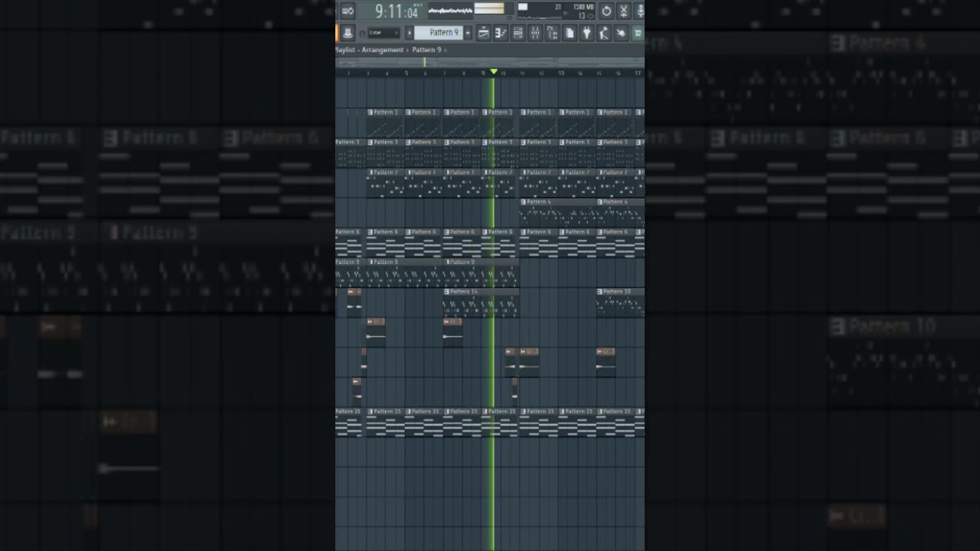Image resolution: width=980 pixels, height=551 pixels.
Task: Open the plugin picker plug icon
Action: [x=586, y=33]
